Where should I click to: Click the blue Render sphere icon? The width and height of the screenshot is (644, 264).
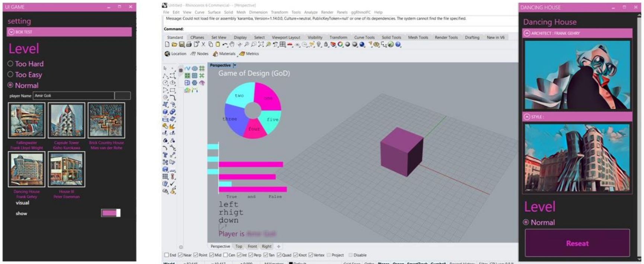[362, 44]
